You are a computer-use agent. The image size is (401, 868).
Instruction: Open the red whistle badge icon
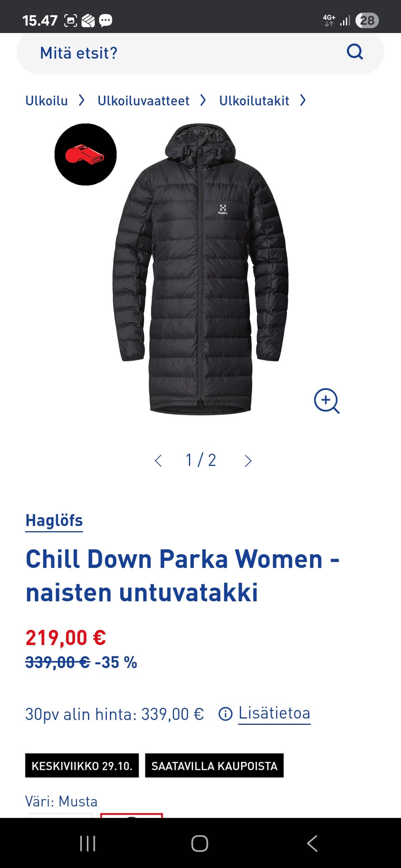[x=86, y=154]
